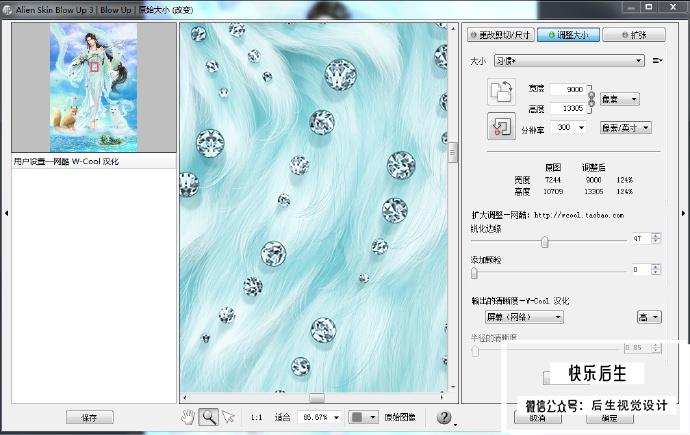
Task: Click the help button's small dropdown arrow
Action: click(455, 425)
